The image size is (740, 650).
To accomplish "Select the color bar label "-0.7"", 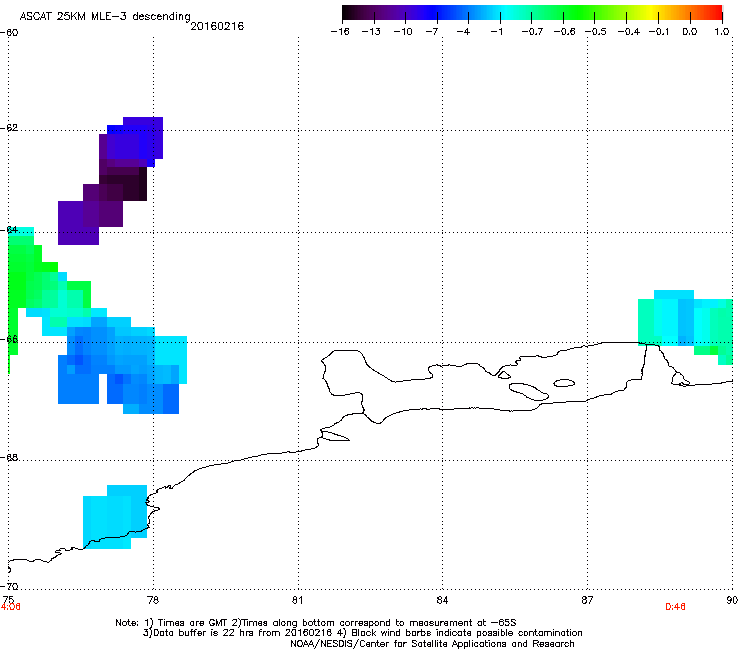I will [x=532, y=32].
